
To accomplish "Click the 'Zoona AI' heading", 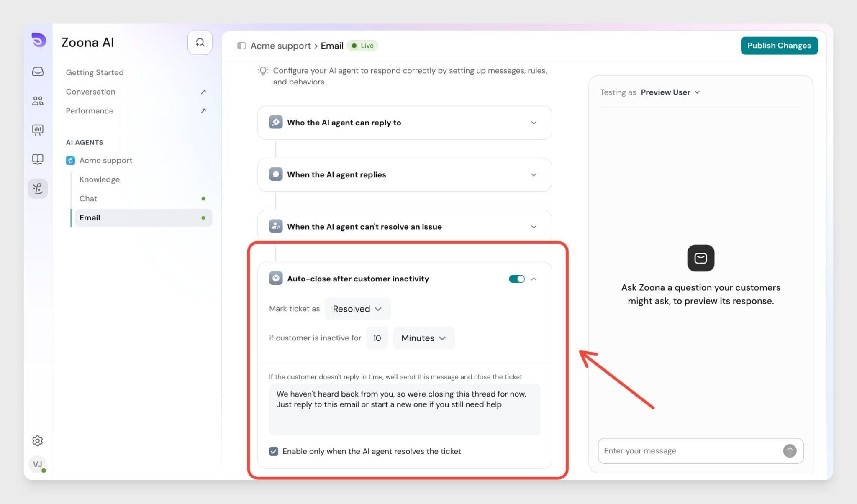I will [87, 42].
